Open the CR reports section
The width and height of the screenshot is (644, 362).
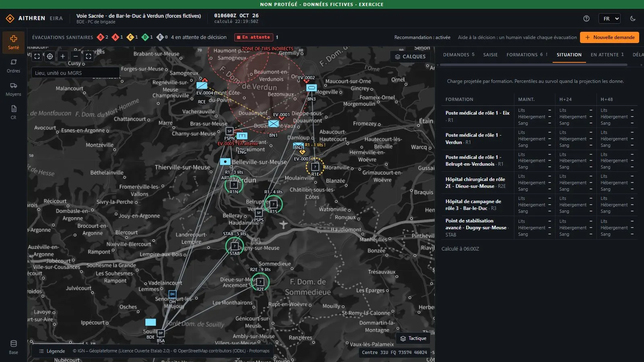[13, 112]
